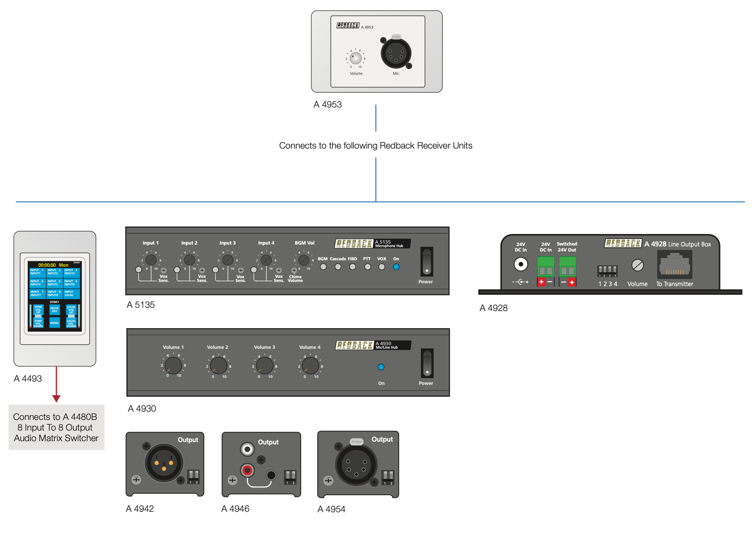Screen dimensions: 756x539
Task: Click the Volume 3 knob on A 4930
Action: click(265, 365)
